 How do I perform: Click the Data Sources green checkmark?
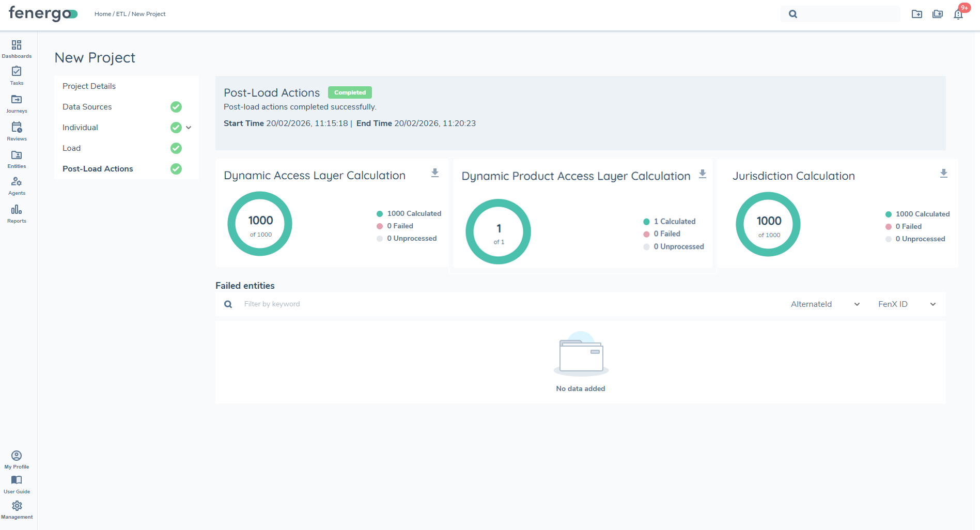(x=176, y=107)
